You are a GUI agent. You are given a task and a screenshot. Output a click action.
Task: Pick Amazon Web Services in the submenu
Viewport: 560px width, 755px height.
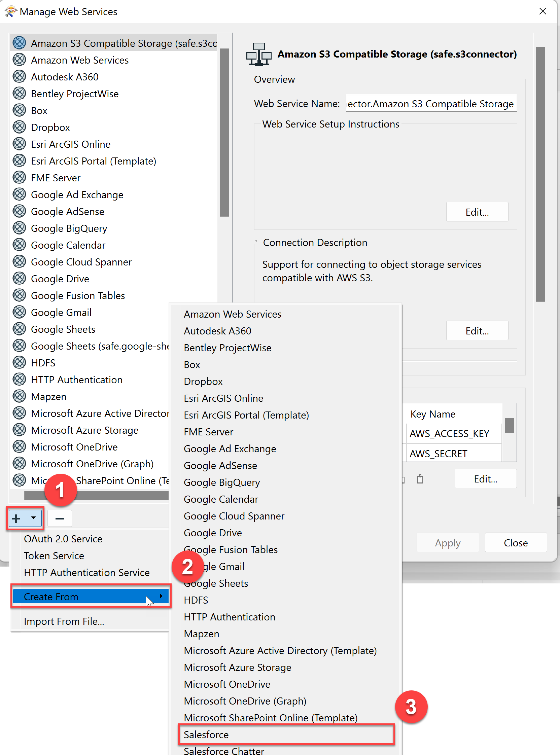pos(233,314)
